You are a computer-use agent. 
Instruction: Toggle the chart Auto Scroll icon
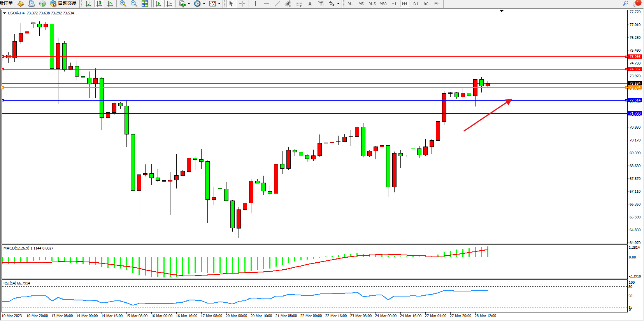[x=158, y=3]
